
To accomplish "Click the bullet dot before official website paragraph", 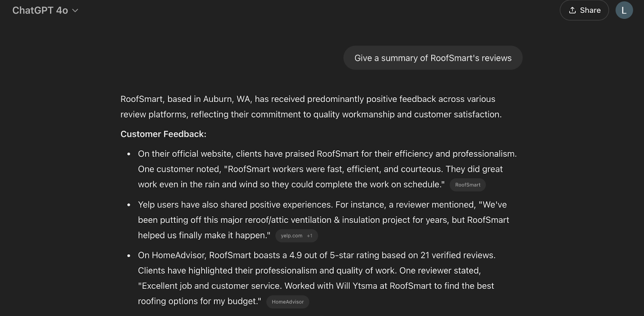I will coord(129,154).
